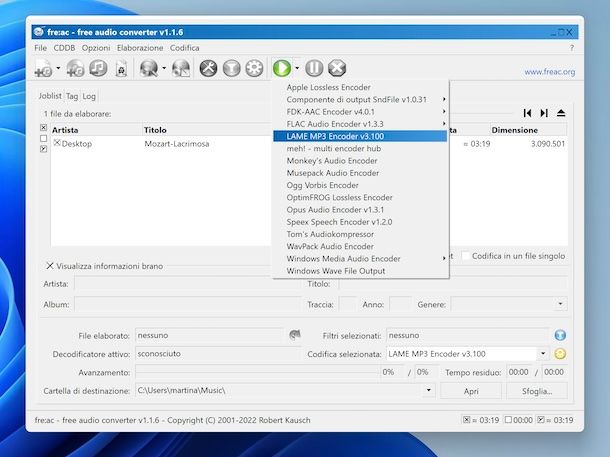This screenshot has height=457, width=610.
Task: Click the stop encoding X icon
Action: tap(337, 68)
